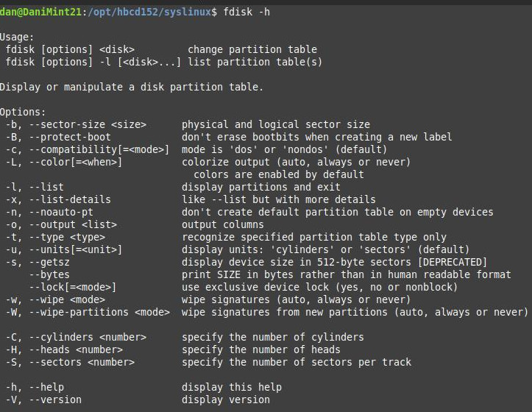Click the "Usage:" heading
Screen dimensions: 532x412
coord(18,36)
